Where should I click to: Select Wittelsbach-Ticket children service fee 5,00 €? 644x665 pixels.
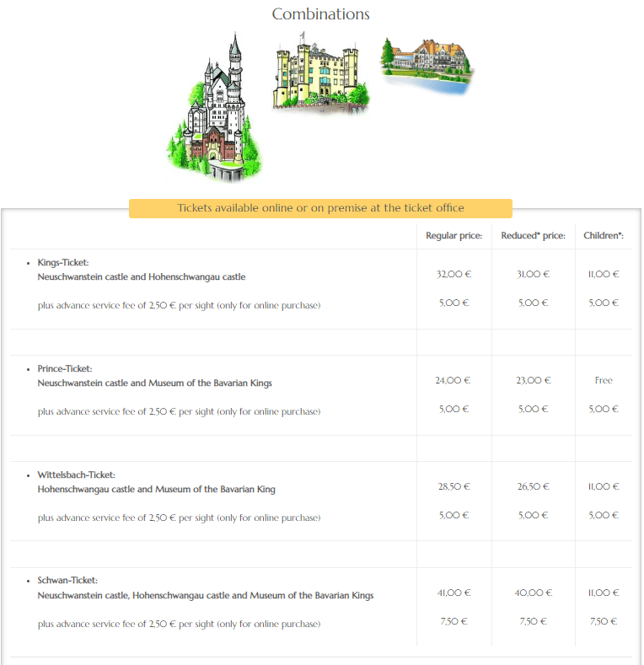[x=604, y=515]
